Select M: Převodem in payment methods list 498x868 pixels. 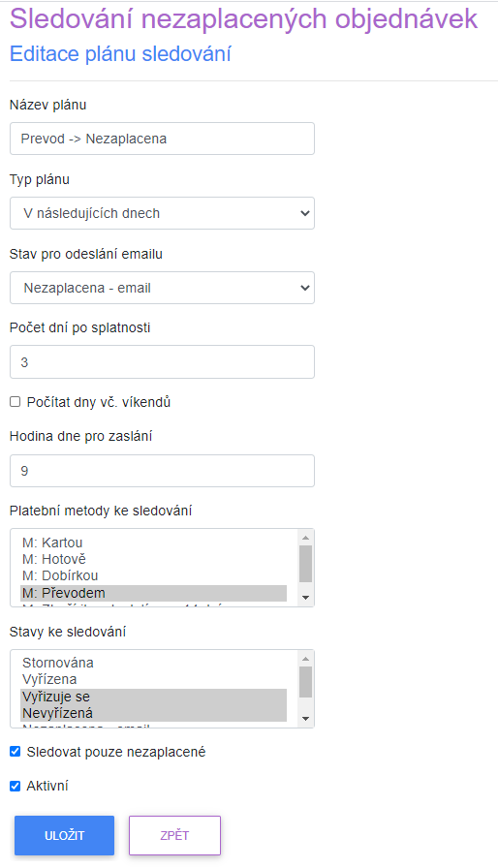pos(154,593)
